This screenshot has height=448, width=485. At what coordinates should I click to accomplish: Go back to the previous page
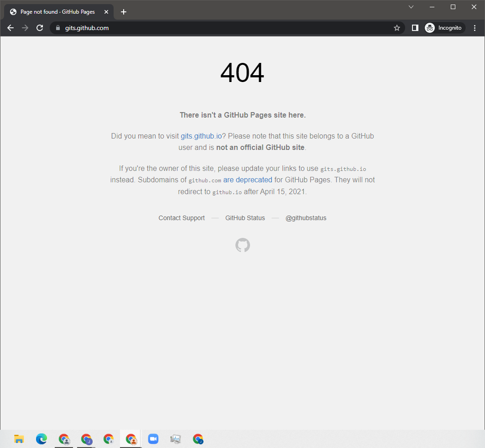pos(10,28)
